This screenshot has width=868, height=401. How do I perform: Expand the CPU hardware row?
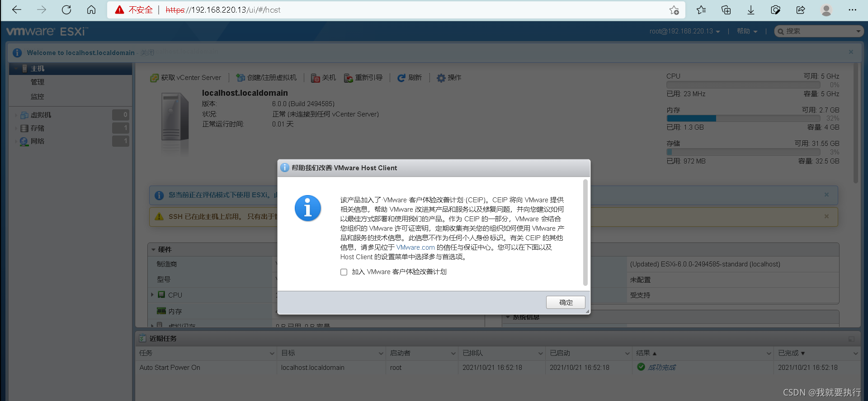[152, 295]
